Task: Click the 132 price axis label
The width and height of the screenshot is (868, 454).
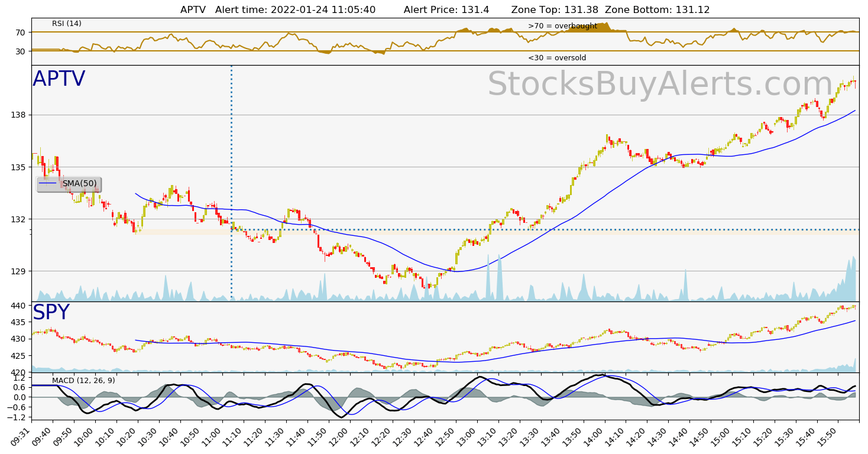Action: [20, 219]
